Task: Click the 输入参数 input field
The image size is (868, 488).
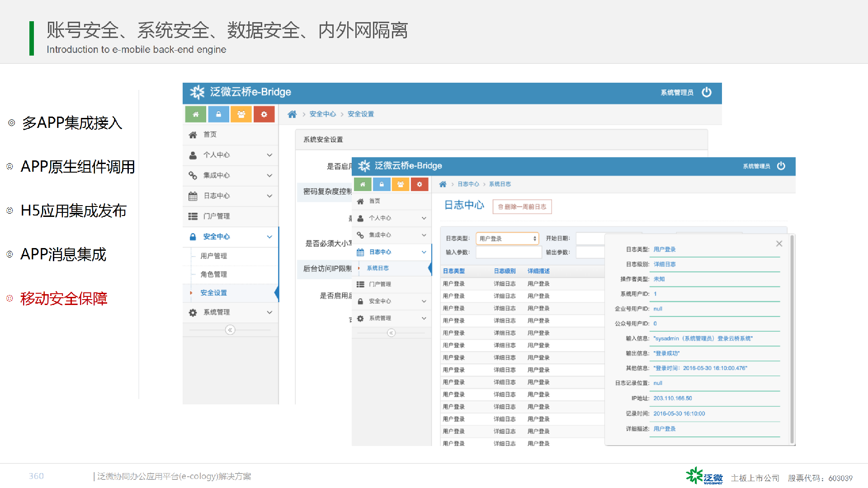Action: [509, 252]
